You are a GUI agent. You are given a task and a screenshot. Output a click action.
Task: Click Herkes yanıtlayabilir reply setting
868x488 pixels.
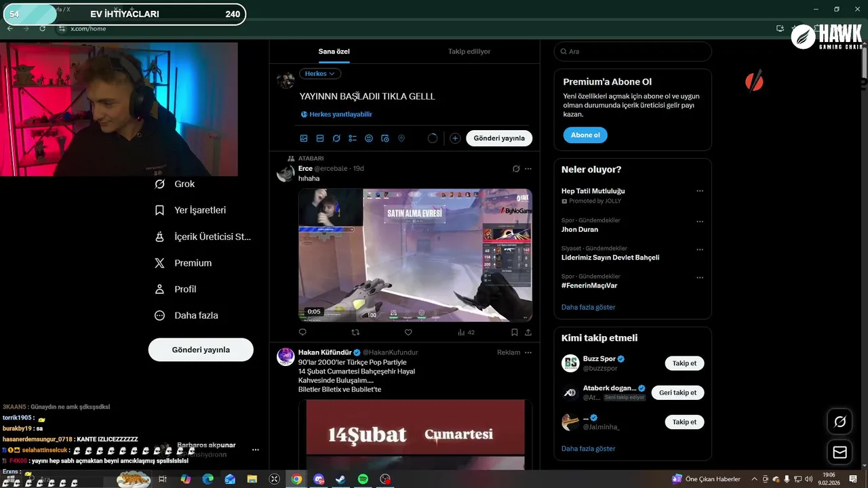336,115
